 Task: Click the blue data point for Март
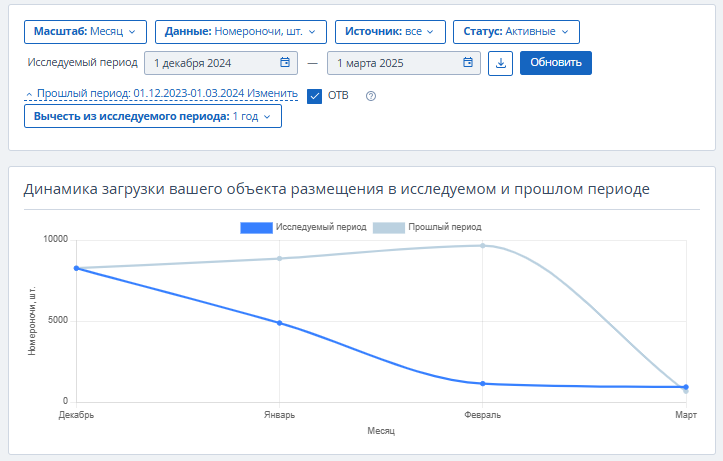[686, 387]
